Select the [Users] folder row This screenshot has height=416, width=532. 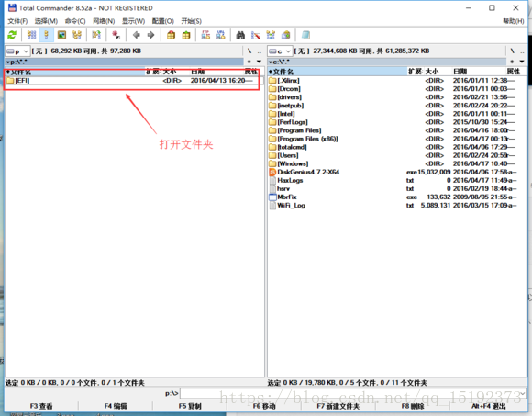point(397,155)
